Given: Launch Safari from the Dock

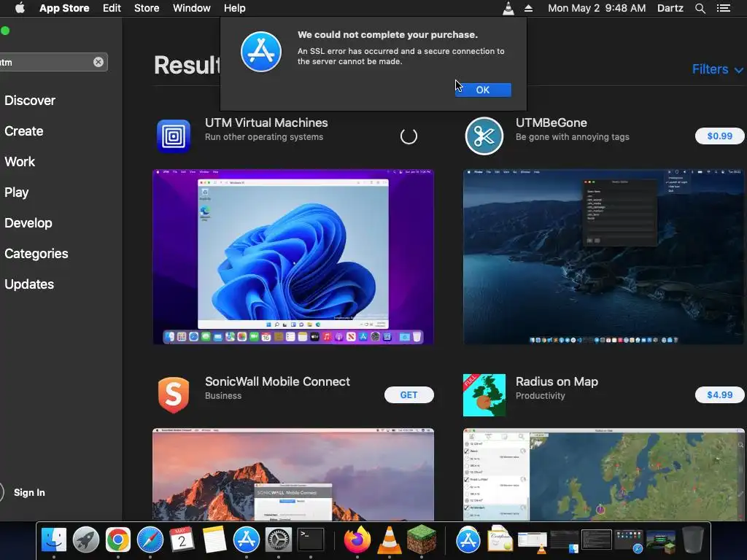Looking at the screenshot, I should click(x=150, y=540).
